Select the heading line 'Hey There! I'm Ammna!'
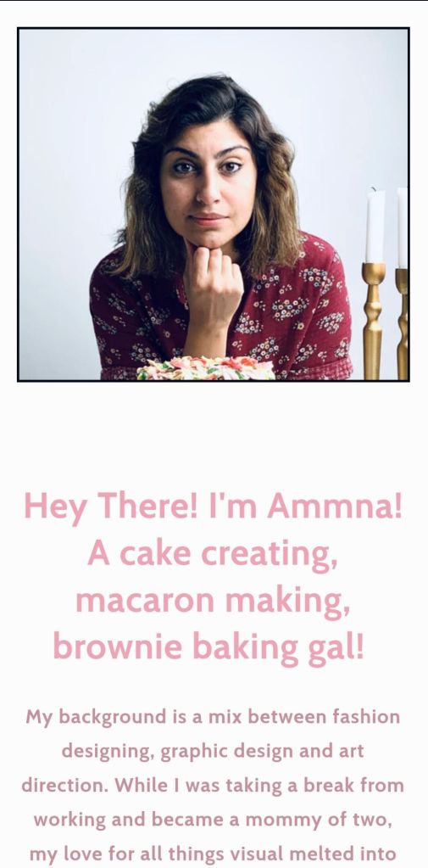Viewport: 428px width, 868px height. click(x=213, y=507)
